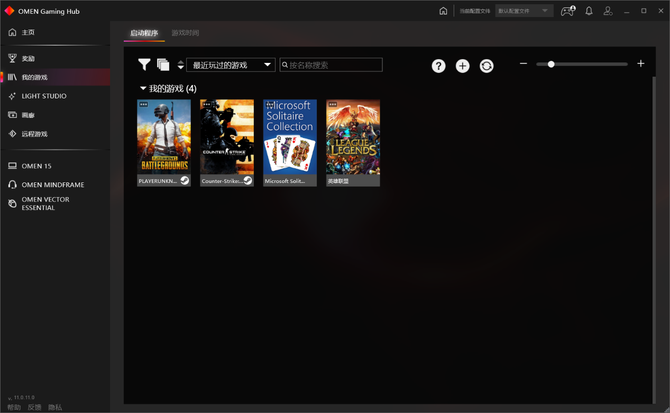Viewport: 670px width, 413px height.
Task: Click the Steam badge on PLAYERUNKN tile
Action: click(x=185, y=181)
